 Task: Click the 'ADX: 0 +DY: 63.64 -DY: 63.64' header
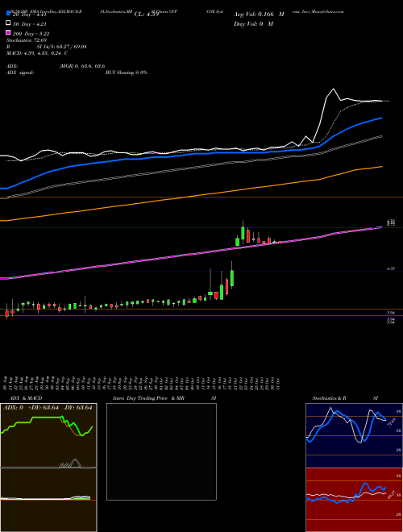pos(48,408)
